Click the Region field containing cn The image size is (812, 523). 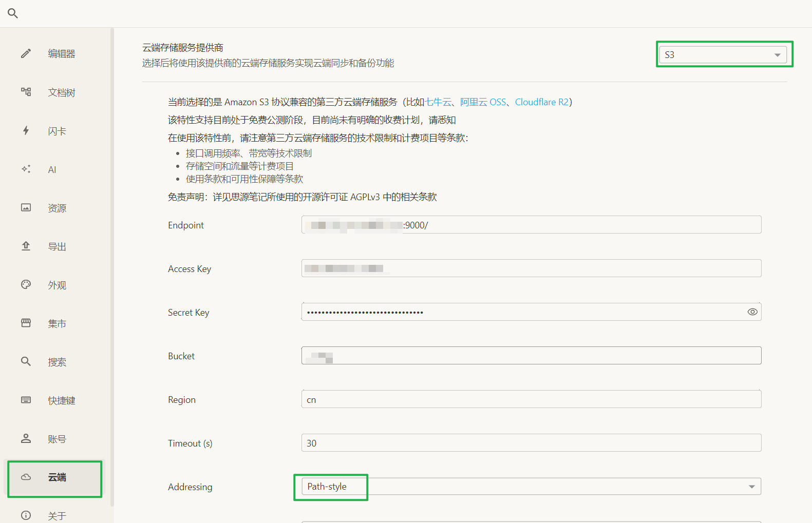coord(531,399)
